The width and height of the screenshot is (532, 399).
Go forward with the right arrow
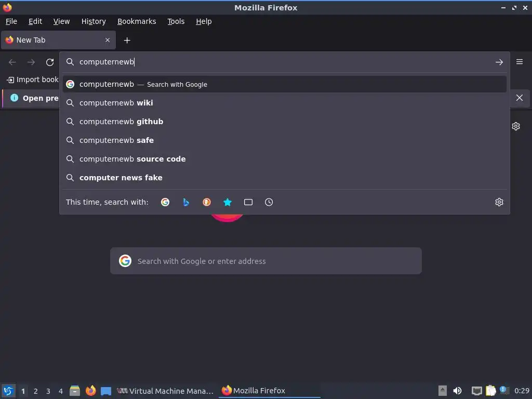point(31,62)
